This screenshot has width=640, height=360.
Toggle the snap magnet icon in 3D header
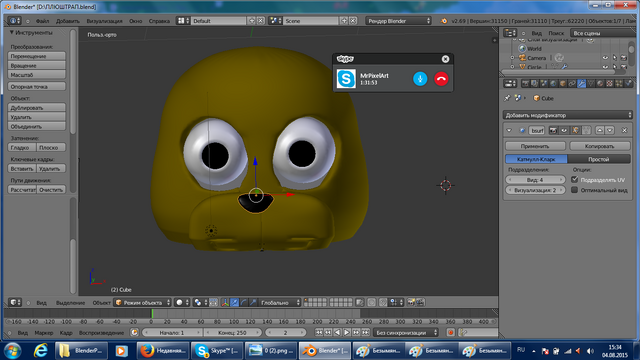tap(383, 302)
